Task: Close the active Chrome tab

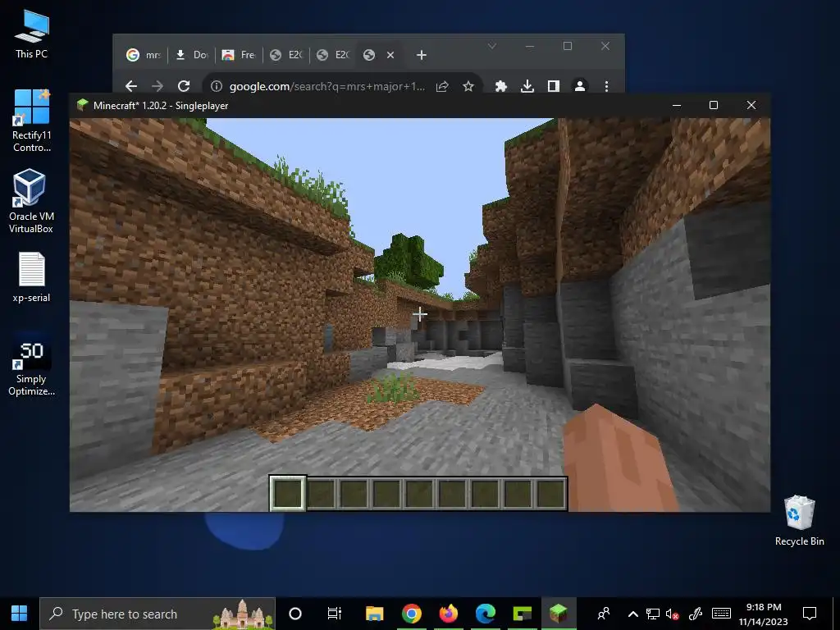Action: (390, 55)
